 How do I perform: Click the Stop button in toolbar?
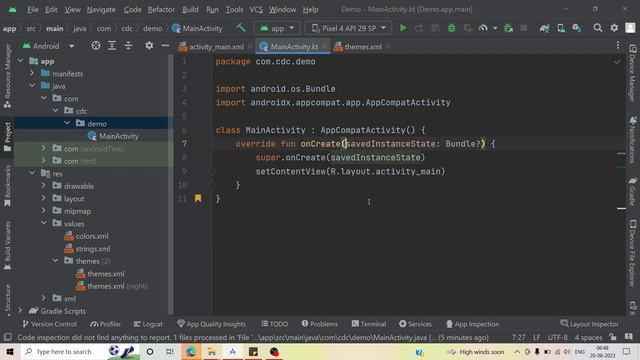point(524,28)
